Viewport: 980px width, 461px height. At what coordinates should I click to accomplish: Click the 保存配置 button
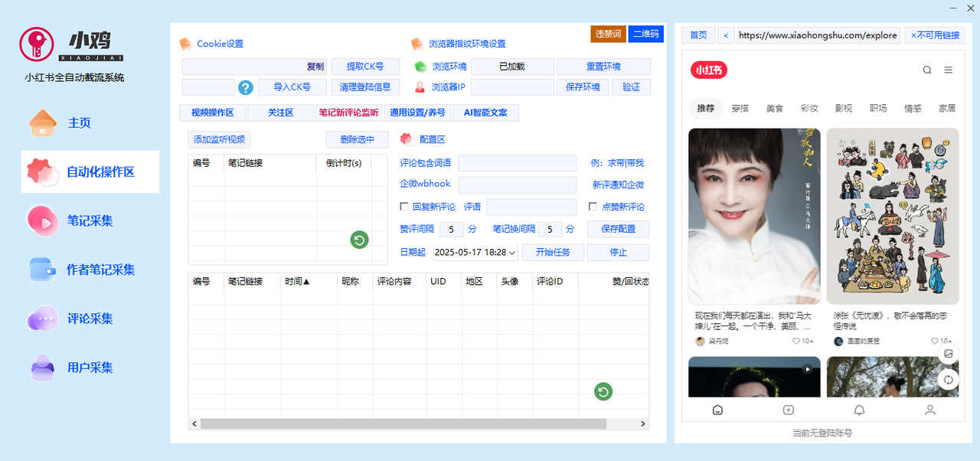[619, 229]
